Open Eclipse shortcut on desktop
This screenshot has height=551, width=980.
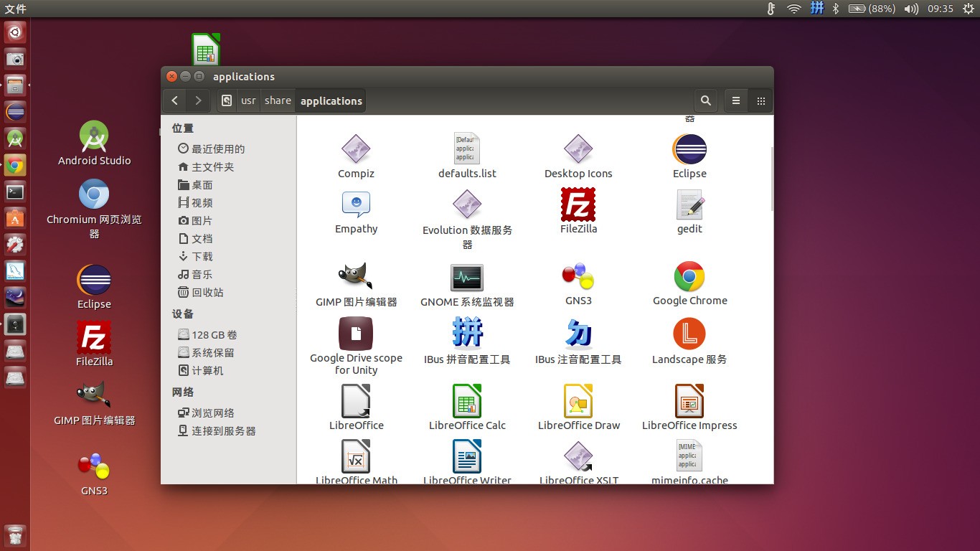(x=94, y=287)
